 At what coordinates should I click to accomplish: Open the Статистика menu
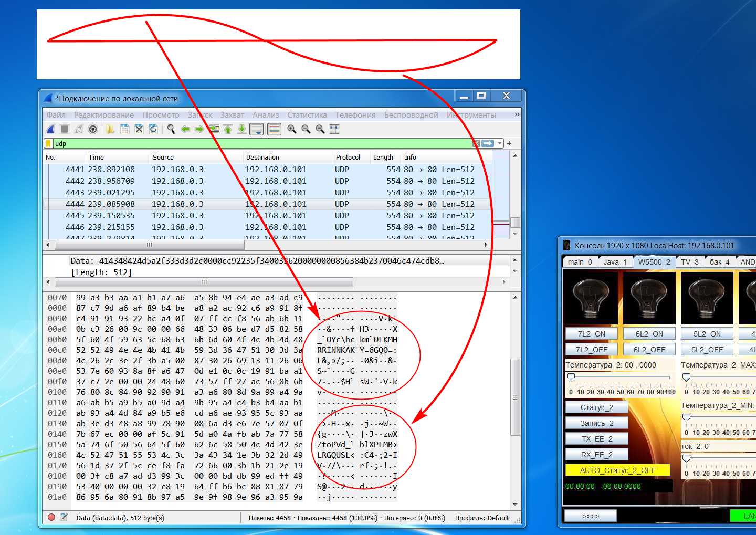coord(307,114)
